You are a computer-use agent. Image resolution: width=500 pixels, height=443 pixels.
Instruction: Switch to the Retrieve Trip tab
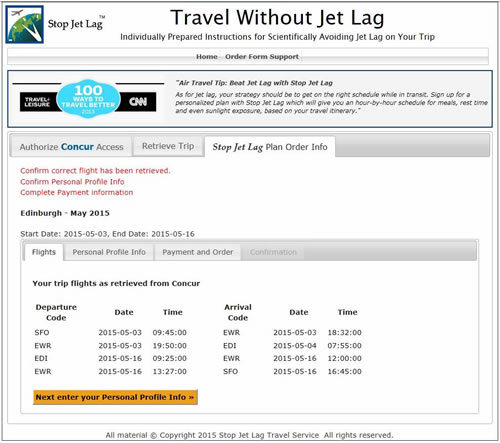coord(168,146)
